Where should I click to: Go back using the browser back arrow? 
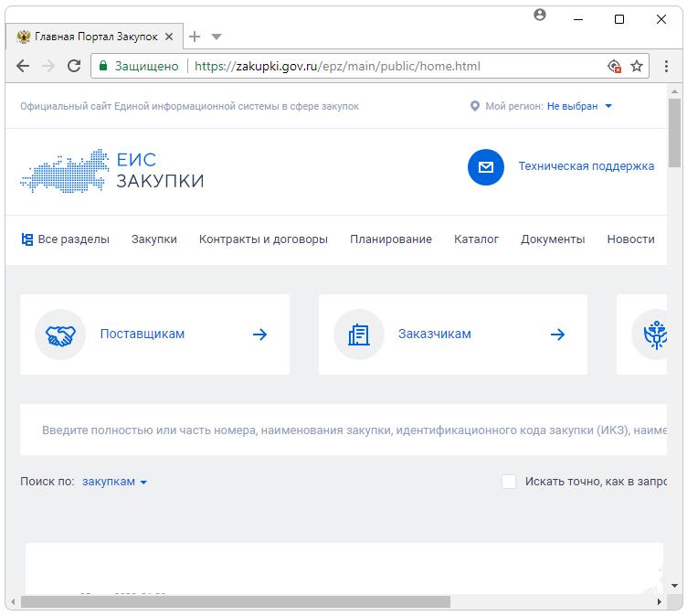click(x=23, y=66)
